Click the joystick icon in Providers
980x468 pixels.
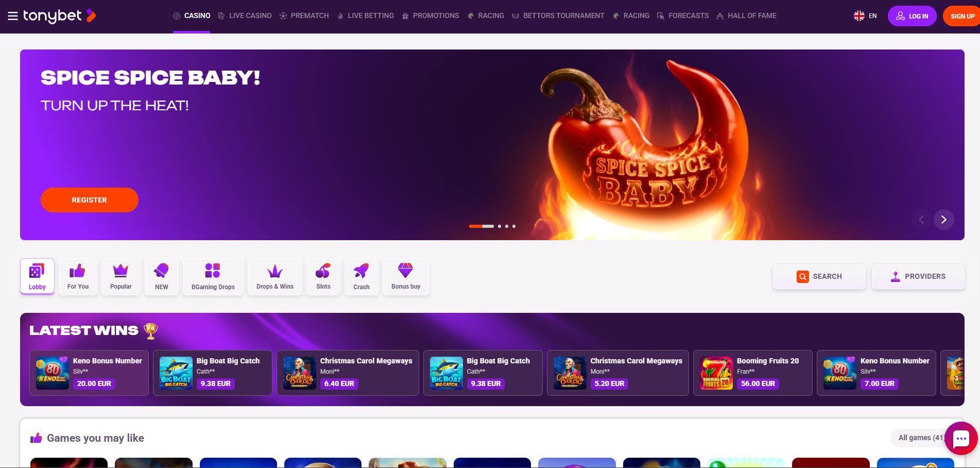[x=896, y=277]
